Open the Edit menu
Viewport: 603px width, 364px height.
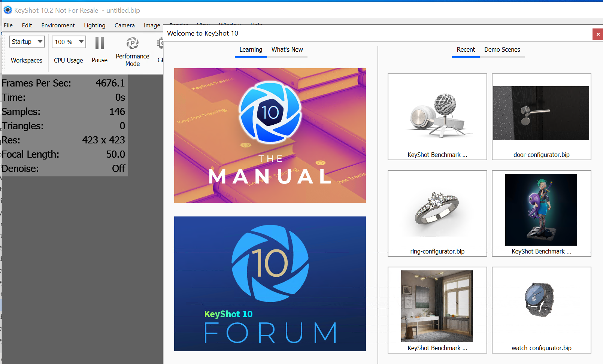tap(27, 25)
